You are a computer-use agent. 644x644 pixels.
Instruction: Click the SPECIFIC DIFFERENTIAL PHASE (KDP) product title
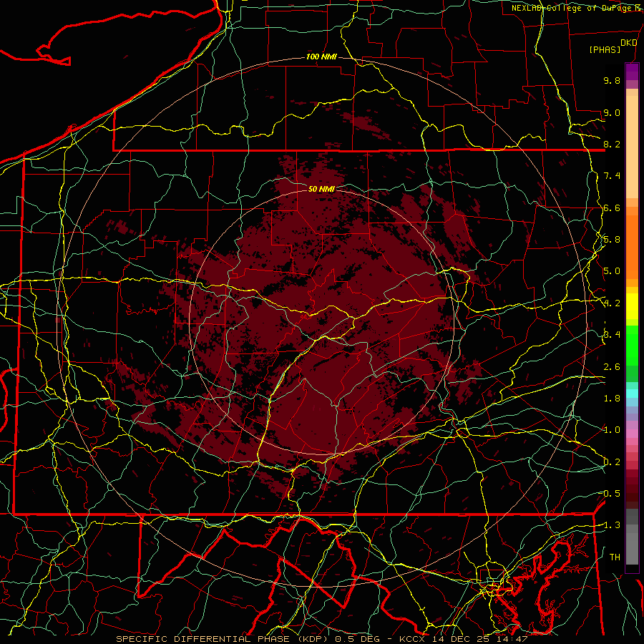(223, 639)
